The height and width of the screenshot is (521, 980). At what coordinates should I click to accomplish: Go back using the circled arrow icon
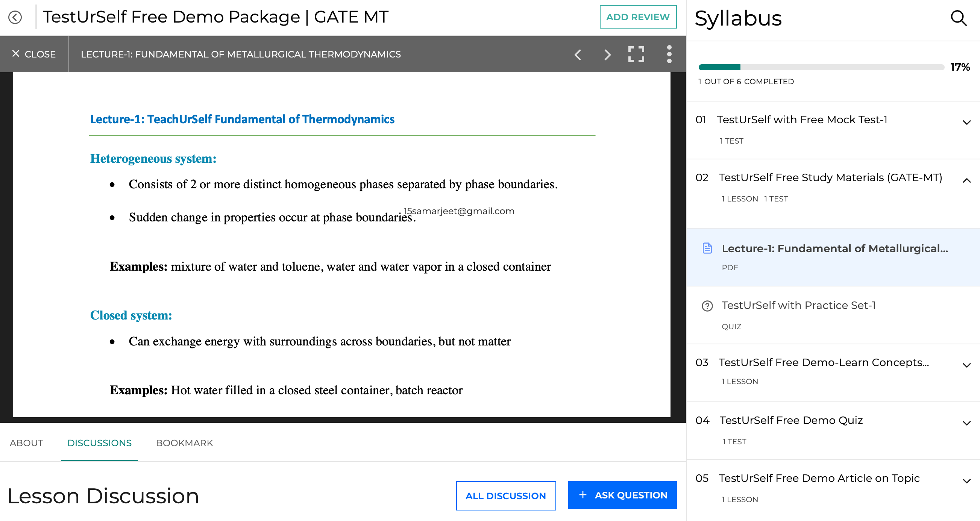[15, 17]
